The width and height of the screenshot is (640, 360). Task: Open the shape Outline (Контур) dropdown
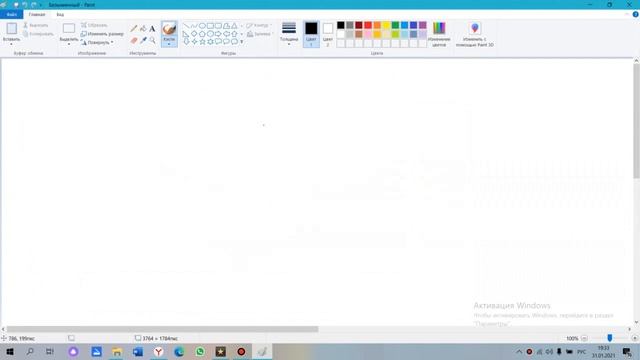(x=259, y=25)
